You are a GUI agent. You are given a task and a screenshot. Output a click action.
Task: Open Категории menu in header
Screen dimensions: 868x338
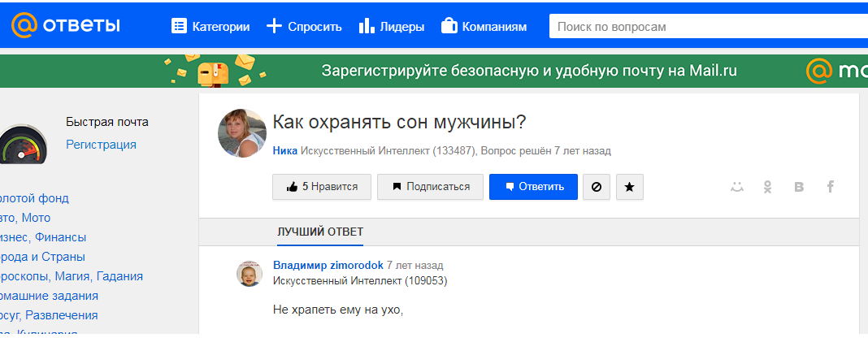pos(210,27)
